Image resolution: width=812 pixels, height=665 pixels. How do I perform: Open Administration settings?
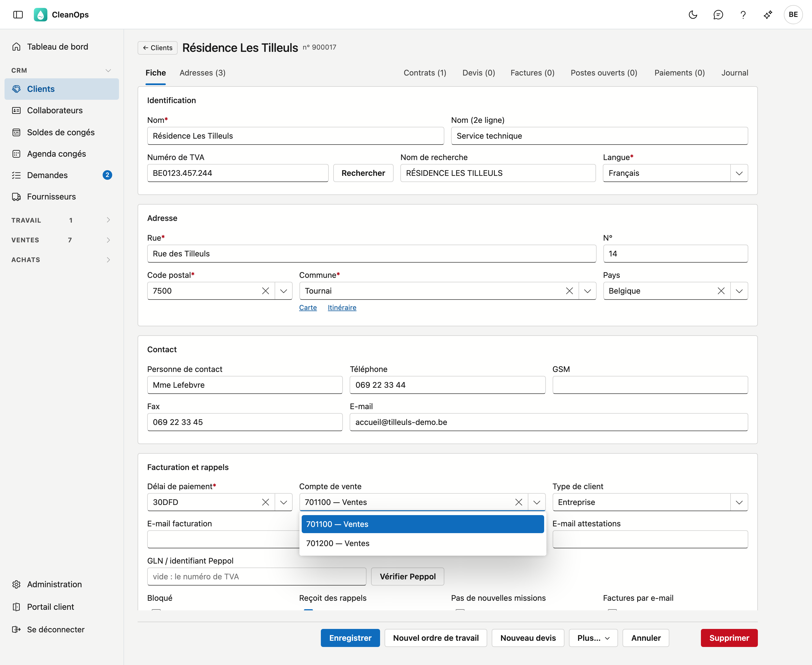[x=62, y=584]
